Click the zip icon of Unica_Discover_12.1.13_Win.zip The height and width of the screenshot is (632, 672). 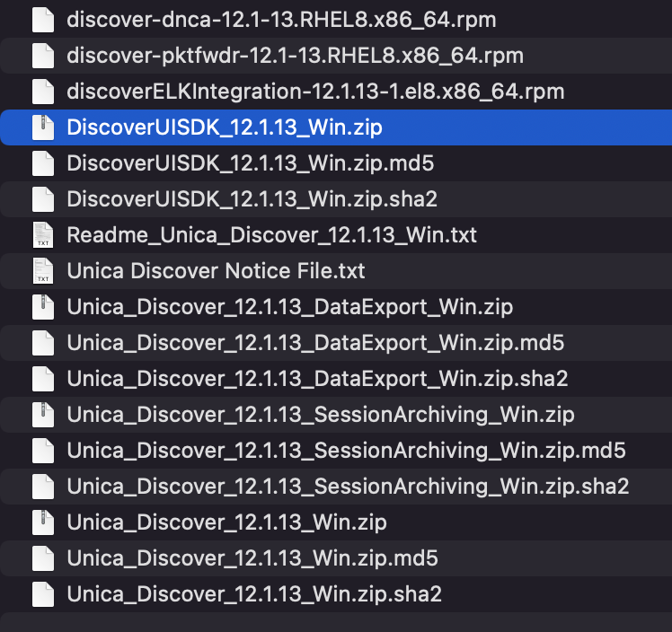[x=43, y=522]
